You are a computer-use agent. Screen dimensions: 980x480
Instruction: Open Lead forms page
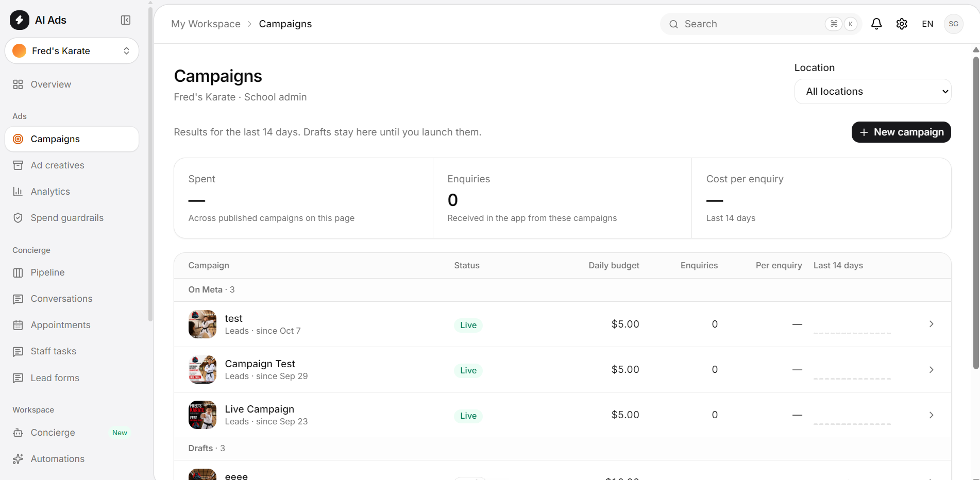[72, 378]
